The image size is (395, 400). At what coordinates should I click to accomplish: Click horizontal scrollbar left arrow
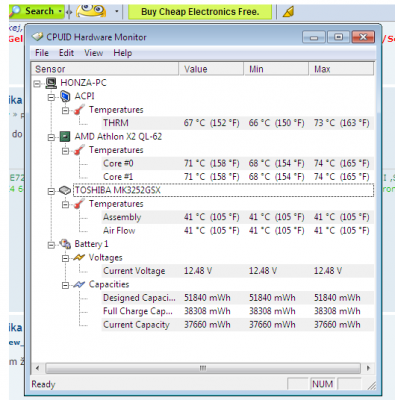point(37,368)
